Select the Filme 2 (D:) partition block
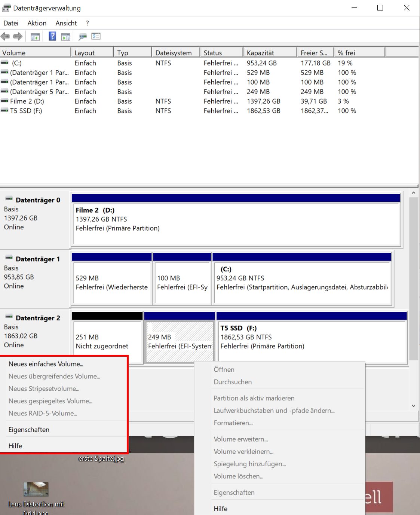 coord(236,220)
